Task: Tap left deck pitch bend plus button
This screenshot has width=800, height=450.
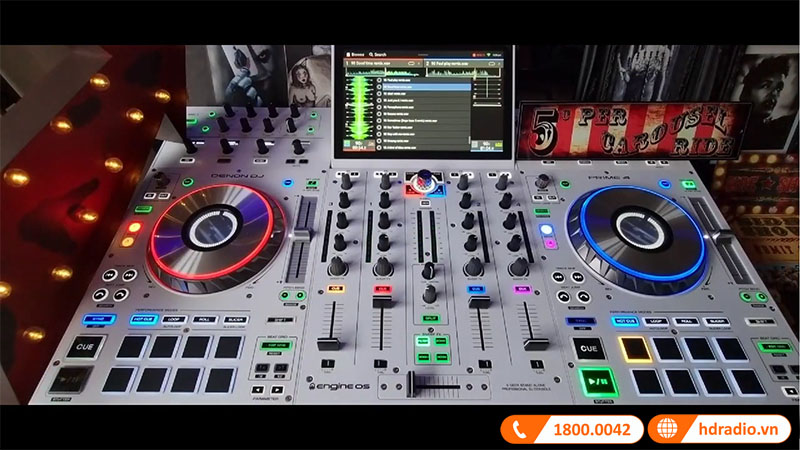Action: click(300, 295)
